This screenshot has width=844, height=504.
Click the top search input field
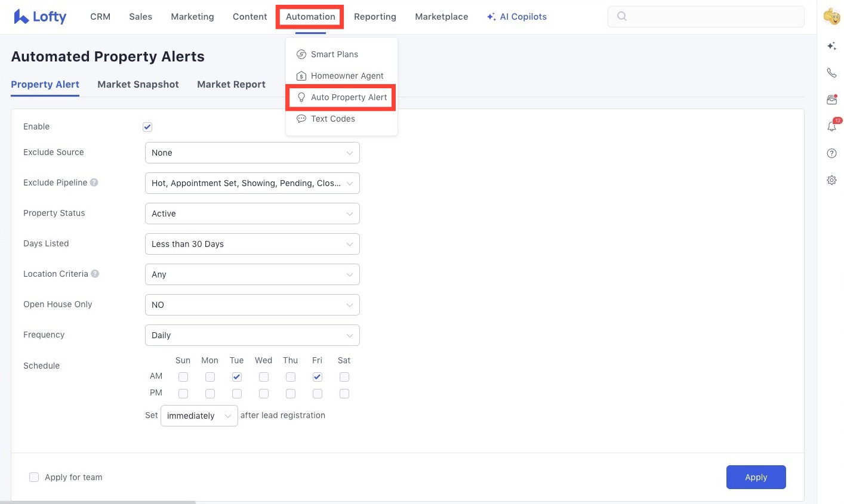coord(710,17)
